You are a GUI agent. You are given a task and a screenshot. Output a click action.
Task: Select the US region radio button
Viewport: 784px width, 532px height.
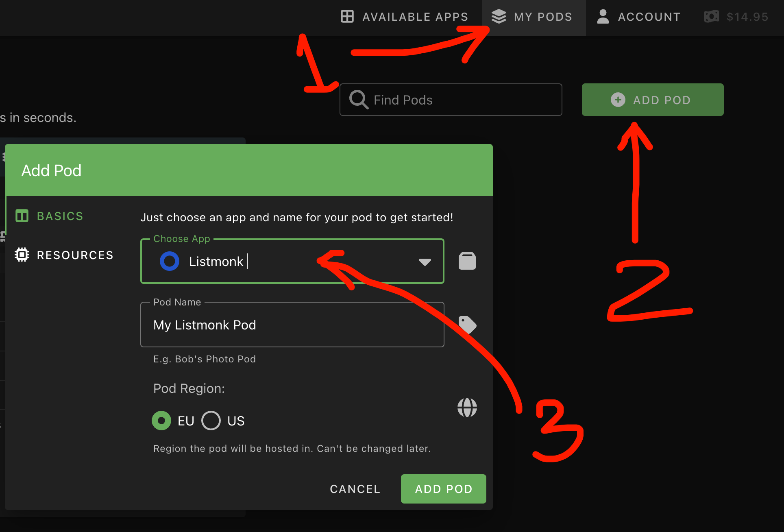(211, 421)
